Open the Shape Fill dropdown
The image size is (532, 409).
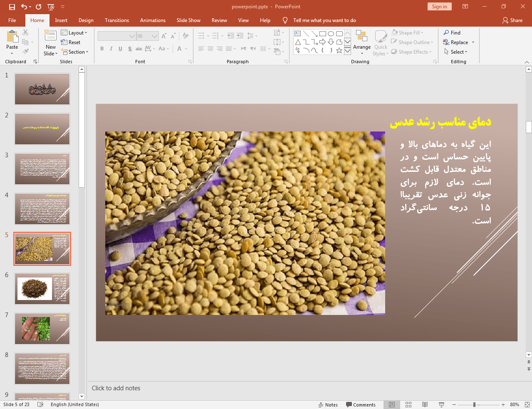click(407, 33)
